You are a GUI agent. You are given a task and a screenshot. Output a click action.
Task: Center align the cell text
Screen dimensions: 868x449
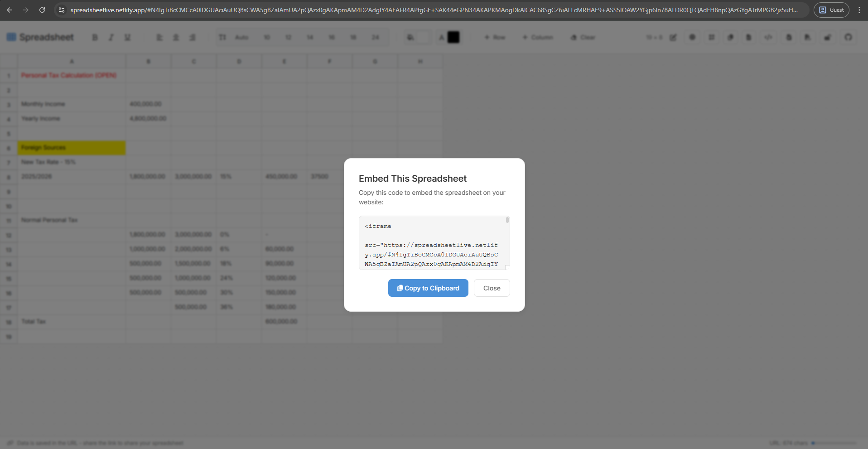[176, 37]
